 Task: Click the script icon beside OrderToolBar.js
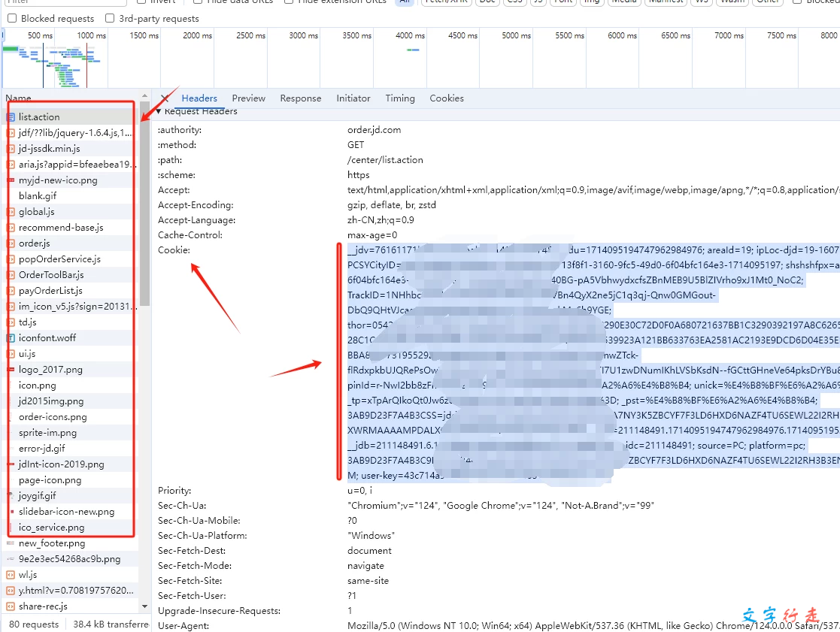[11, 274]
